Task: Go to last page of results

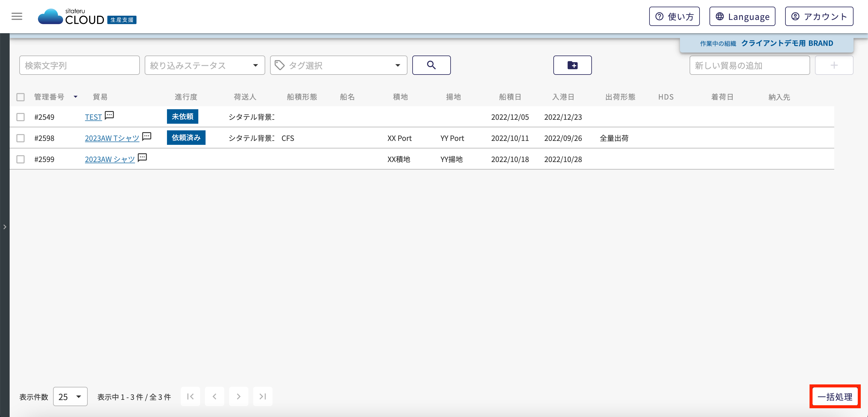Action: [x=263, y=396]
